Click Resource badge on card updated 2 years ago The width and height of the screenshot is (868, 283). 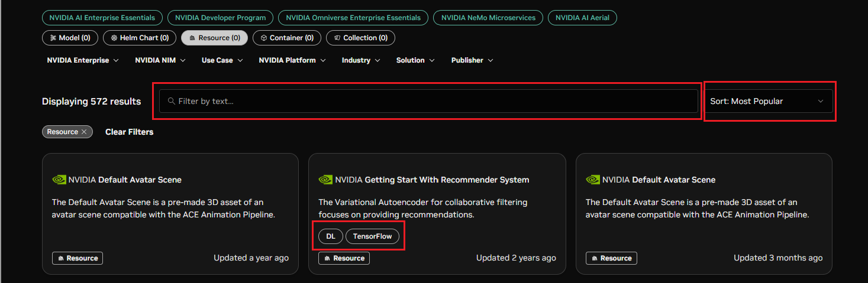coord(344,258)
